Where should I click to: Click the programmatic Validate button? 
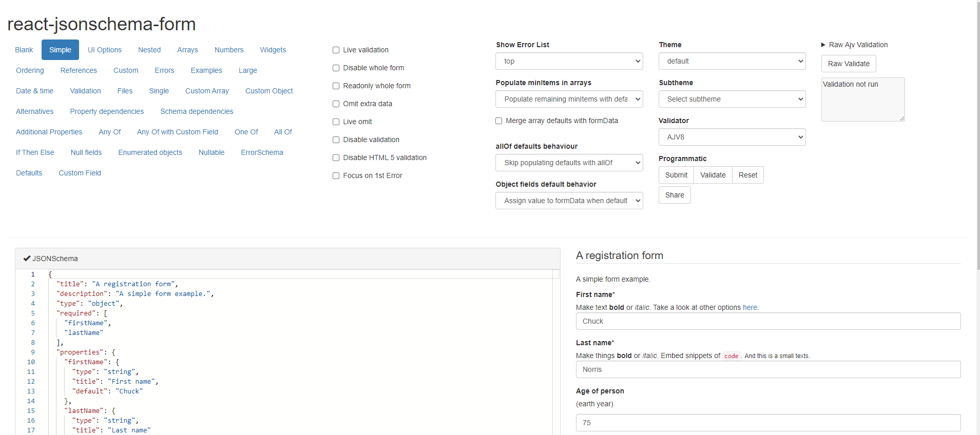(713, 175)
